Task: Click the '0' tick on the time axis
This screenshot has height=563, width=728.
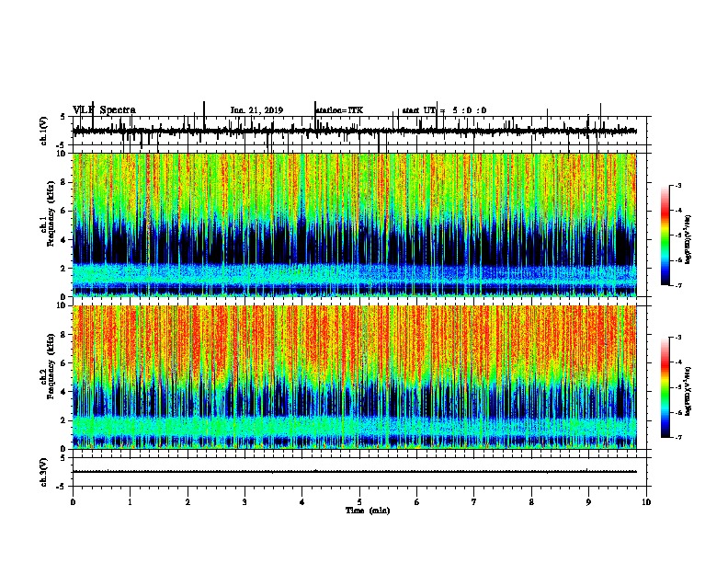Action: [73, 502]
